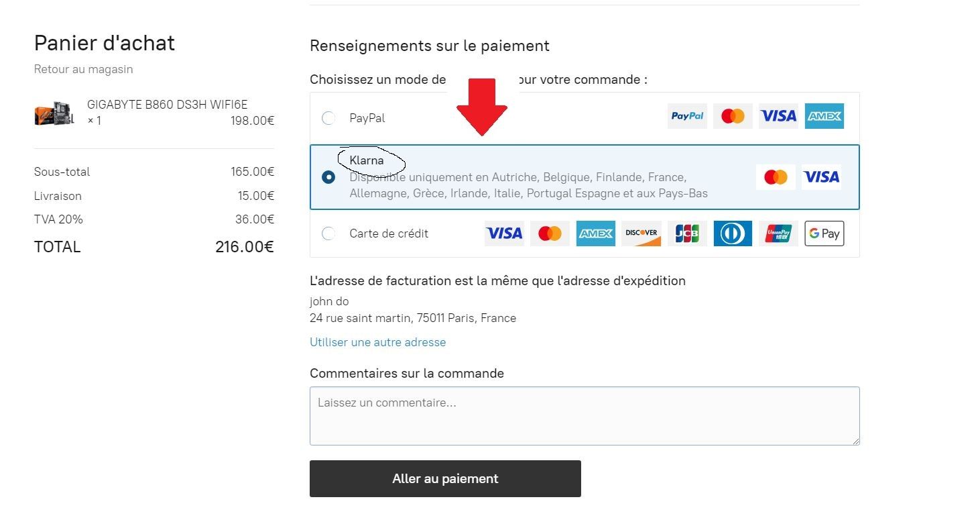
Task: Click the Google Pay logo
Action: [824, 233]
